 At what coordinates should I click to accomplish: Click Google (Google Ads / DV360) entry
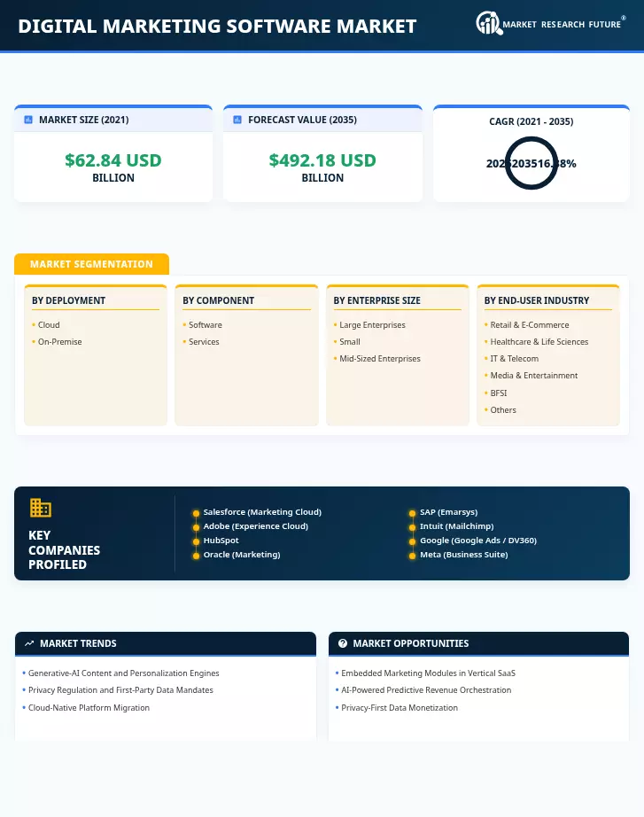point(478,541)
